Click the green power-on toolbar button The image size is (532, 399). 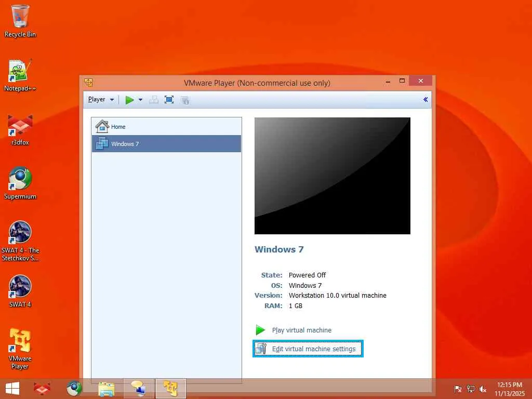pyautogui.click(x=129, y=100)
